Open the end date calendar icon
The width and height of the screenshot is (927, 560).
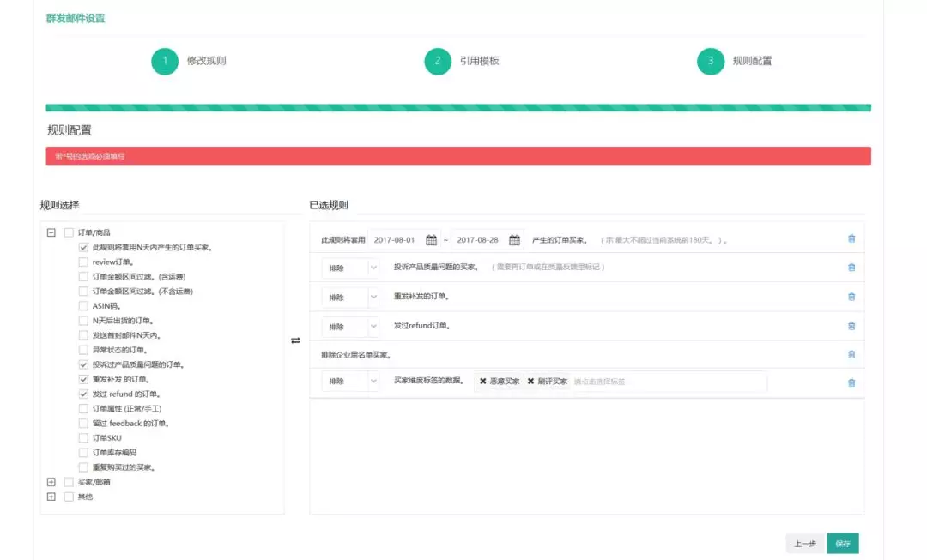click(x=514, y=240)
